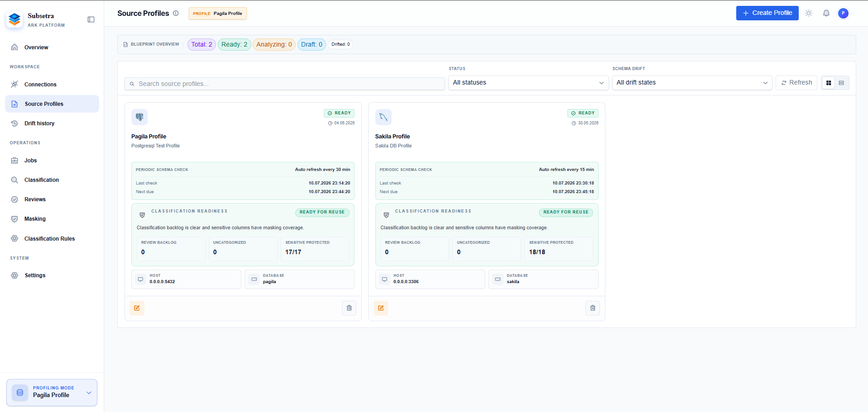Click Ready for Reuse badge on Sakila card

(566, 212)
